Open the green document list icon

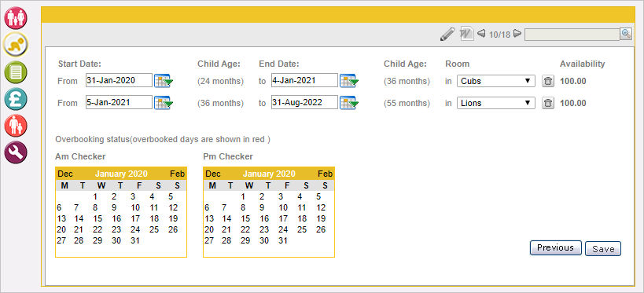coord(16,71)
